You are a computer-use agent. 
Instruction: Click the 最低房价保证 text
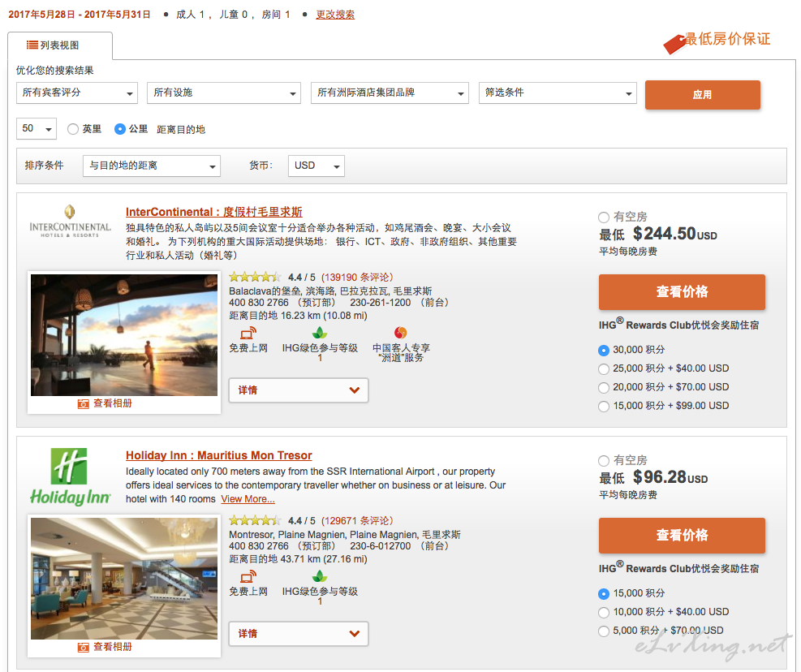(x=727, y=39)
